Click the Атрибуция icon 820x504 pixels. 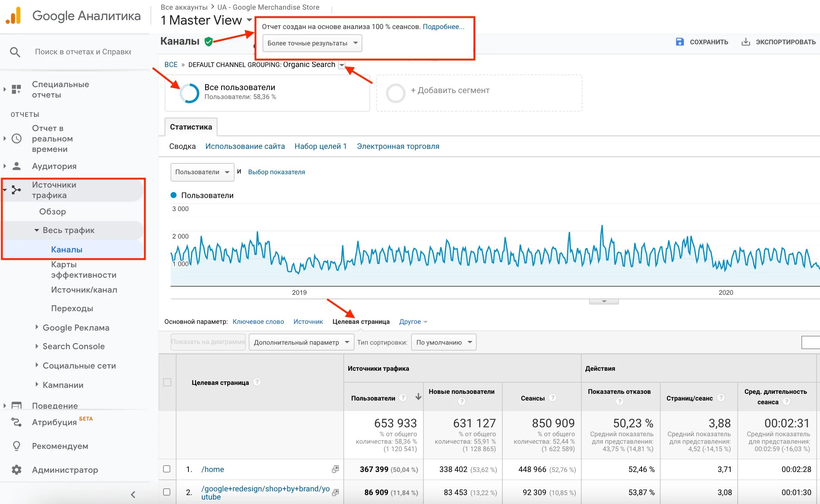pyautogui.click(x=16, y=422)
